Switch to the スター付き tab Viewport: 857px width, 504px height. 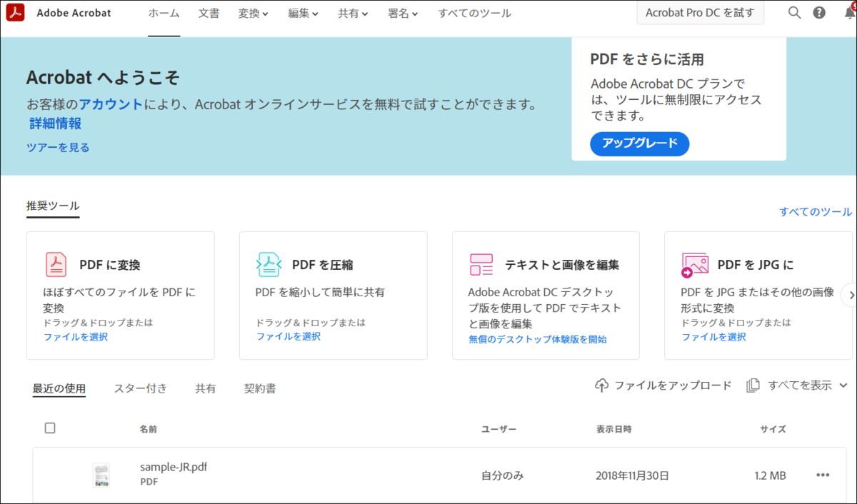(x=141, y=388)
